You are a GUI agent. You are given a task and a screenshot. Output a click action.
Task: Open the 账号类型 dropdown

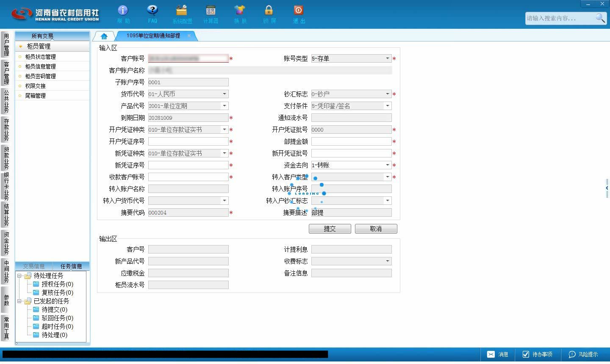tap(387, 58)
